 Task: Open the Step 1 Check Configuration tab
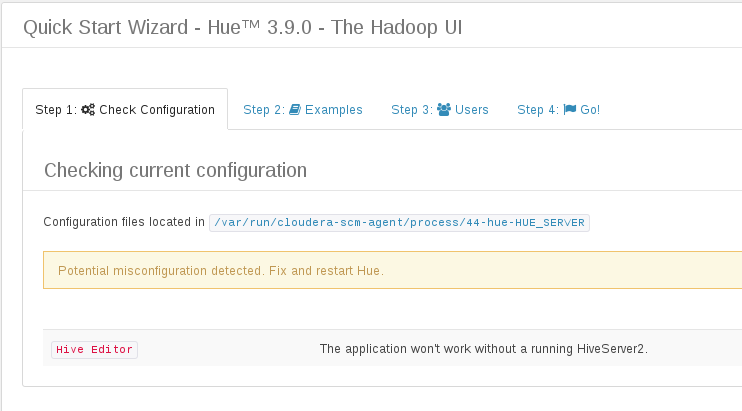[x=125, y=110]
